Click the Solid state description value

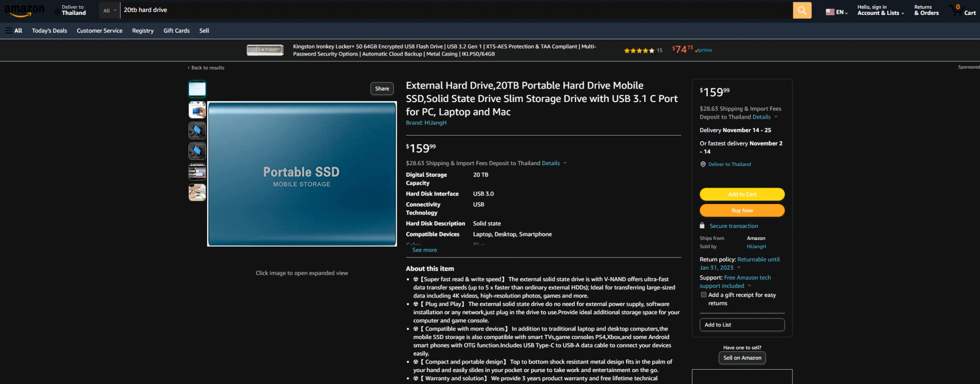487,224
